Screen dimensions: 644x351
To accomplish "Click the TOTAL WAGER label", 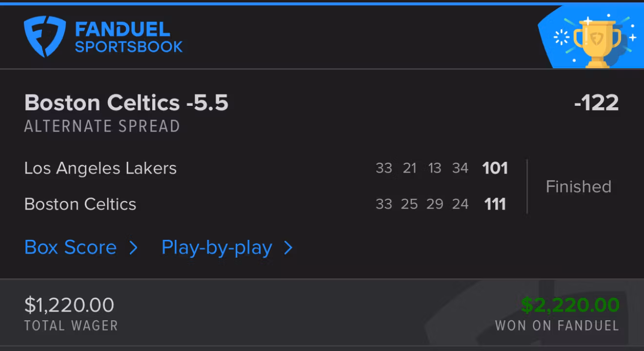I will tap(71, 326).
